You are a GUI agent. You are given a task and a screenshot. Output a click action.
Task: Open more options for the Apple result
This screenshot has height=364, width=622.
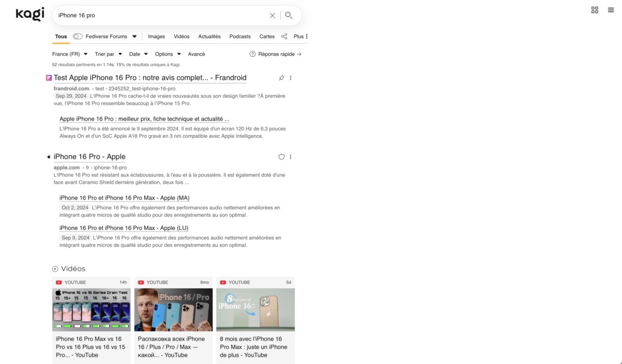coord(291,157)
